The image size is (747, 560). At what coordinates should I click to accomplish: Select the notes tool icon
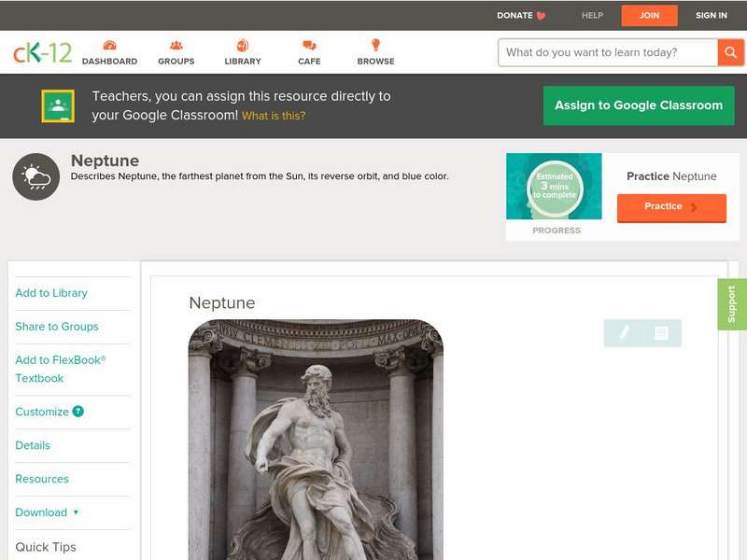(661, 333)
